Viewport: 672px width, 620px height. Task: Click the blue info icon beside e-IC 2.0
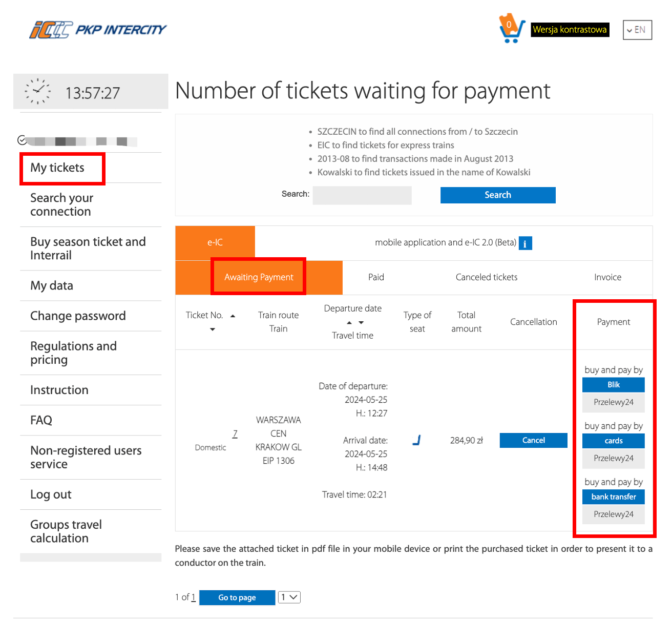525,243
